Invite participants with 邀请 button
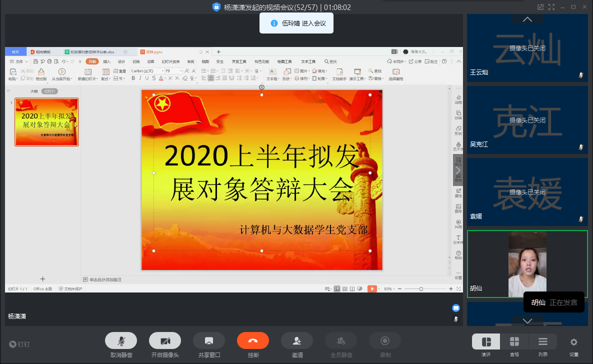The width and height of the screenshot is (593, 364). pyautogui.click(x=297, y=340)
